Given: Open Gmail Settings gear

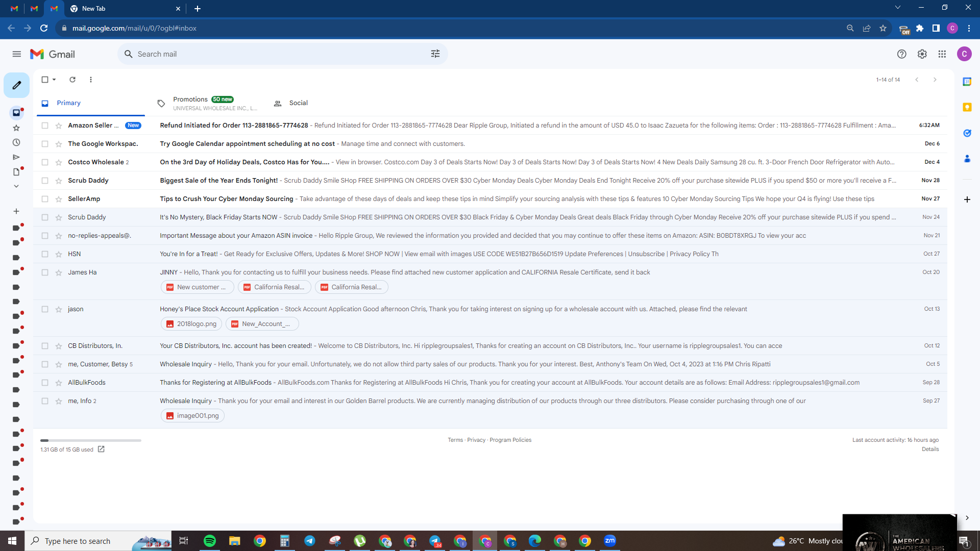Looking at the screenshot, I should pos(922,54).
